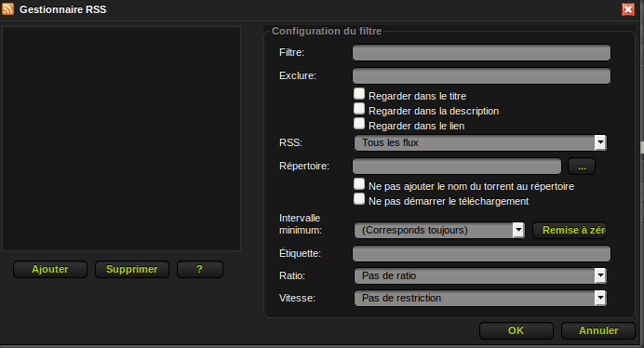Browse for directory using the '...' button

click(x=582, y=167)
